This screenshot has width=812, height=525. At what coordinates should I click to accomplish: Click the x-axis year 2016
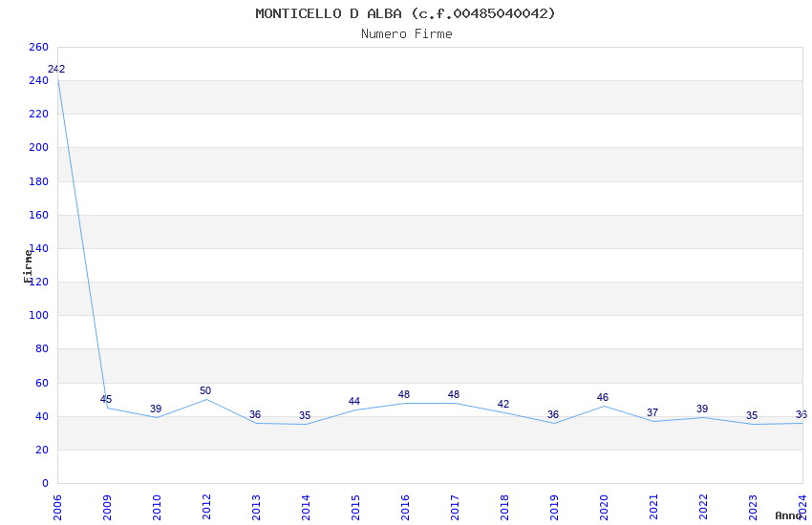tap(405, 508)
